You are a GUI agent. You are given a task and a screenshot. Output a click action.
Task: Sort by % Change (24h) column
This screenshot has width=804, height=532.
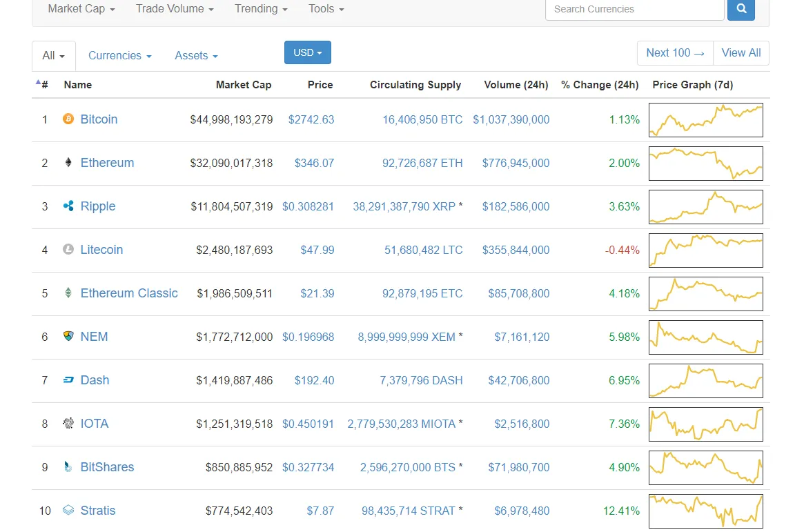(x=600, y=85)
